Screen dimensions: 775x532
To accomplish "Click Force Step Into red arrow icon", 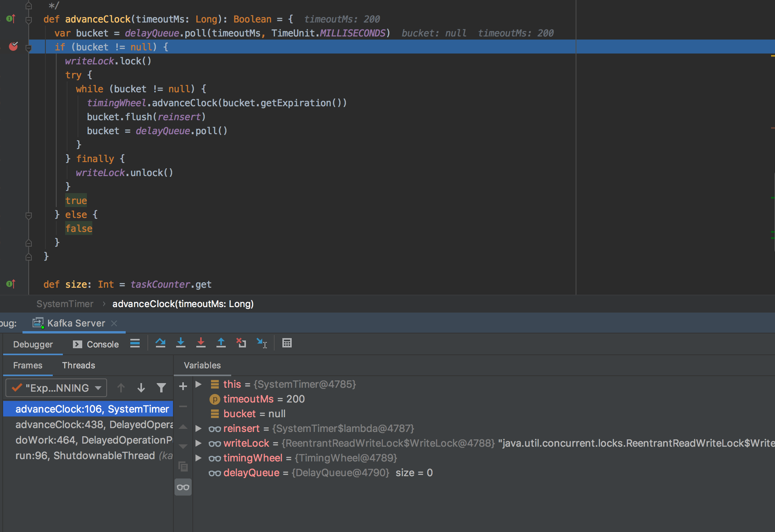I will [201, 343].
